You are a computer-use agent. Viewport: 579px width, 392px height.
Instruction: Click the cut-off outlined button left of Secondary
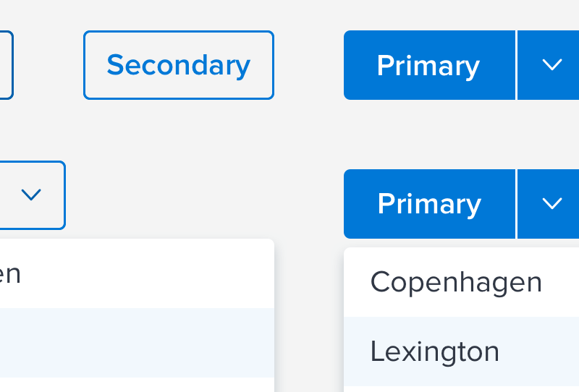(6, 65)
